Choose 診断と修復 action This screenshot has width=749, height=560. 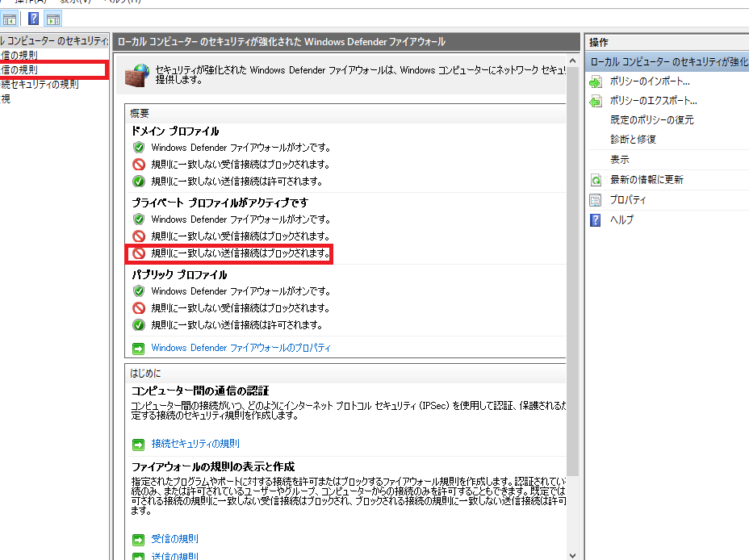coord(633,140)
